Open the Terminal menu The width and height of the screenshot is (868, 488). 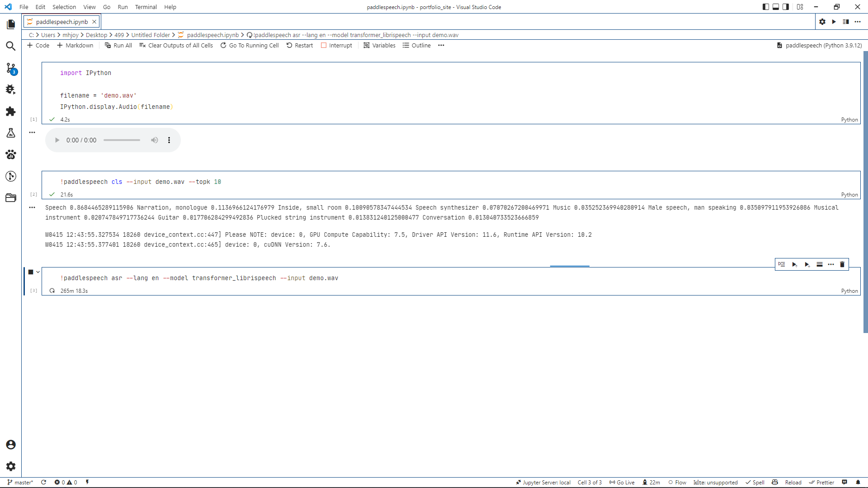[x=146, y=7]
